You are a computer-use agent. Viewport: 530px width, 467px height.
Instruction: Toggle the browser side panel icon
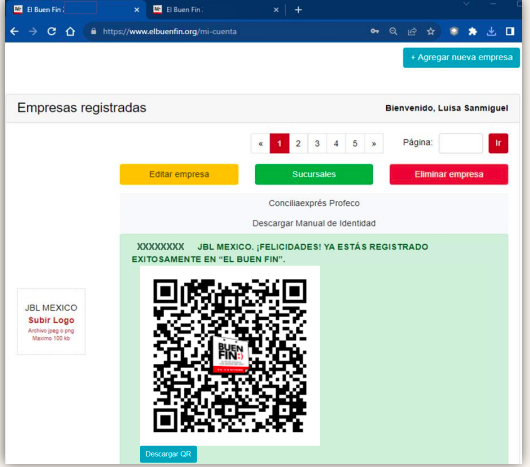click(x=510, y=31)
